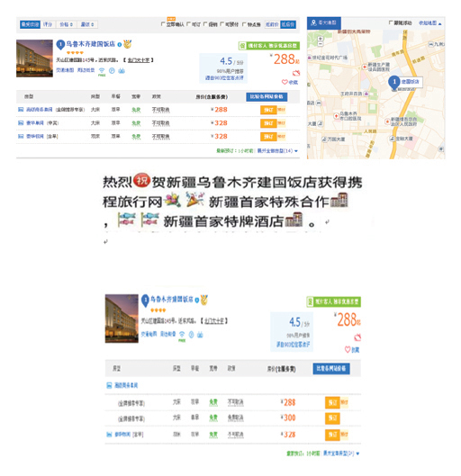The image size is (461, 476).
Task: Book the 328 room in the bottom table
Action: pyautogui.click(x=332, y=435)
